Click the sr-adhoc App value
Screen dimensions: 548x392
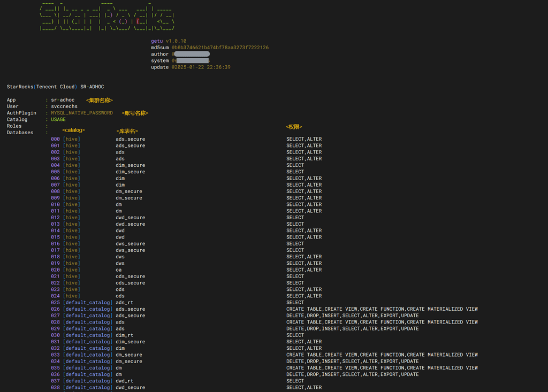[63, 100]
